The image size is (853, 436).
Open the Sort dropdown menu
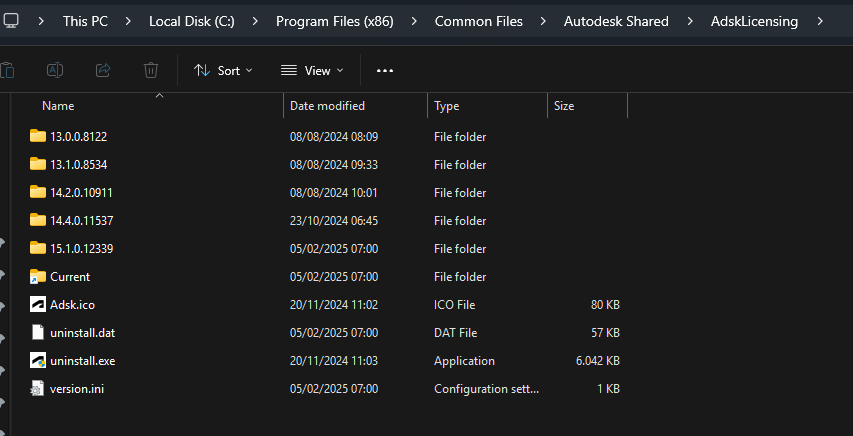(224, 70)
